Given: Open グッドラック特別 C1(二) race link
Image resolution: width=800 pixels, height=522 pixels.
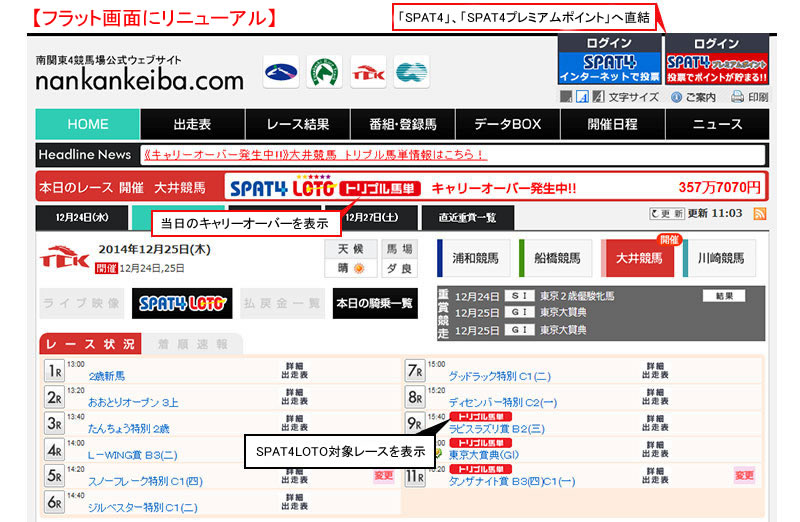Looking at the screenshot, I should [x=500, y=376].
